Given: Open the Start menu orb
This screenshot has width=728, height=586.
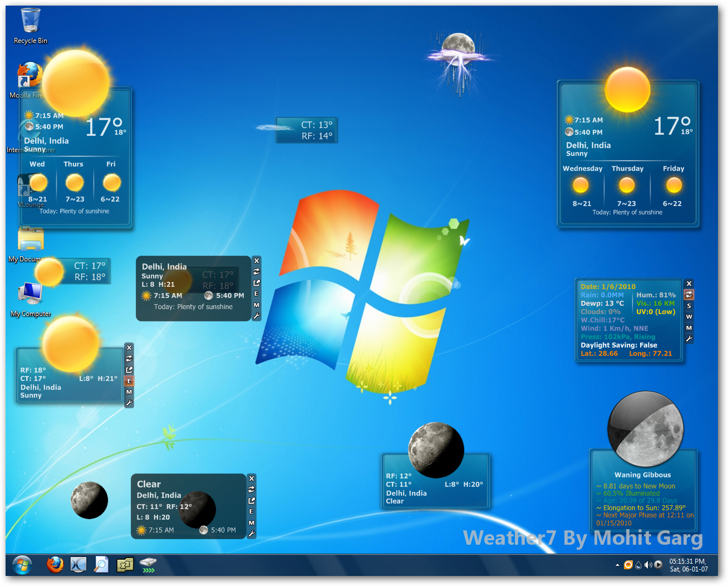Looking at the screenshot, I should 22,565.
